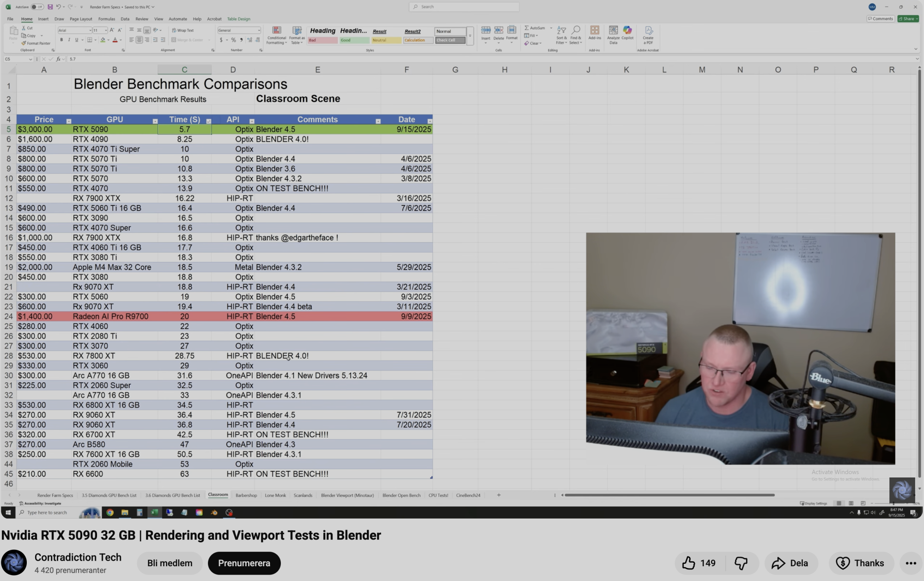
Task: Click the Prenumerera subscribe button
Action: click(x=244, y=563)
